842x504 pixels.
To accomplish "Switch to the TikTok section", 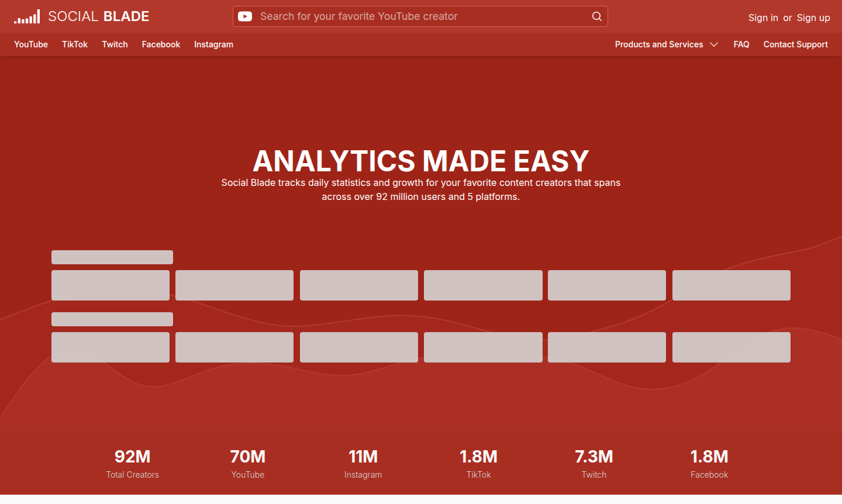I will click(x=75, y=44).
